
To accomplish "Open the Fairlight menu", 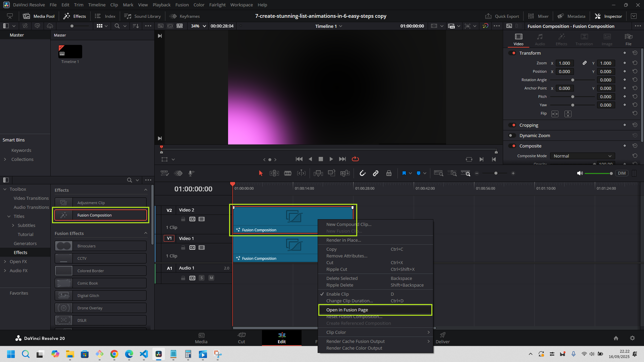I will click(217, 5).
